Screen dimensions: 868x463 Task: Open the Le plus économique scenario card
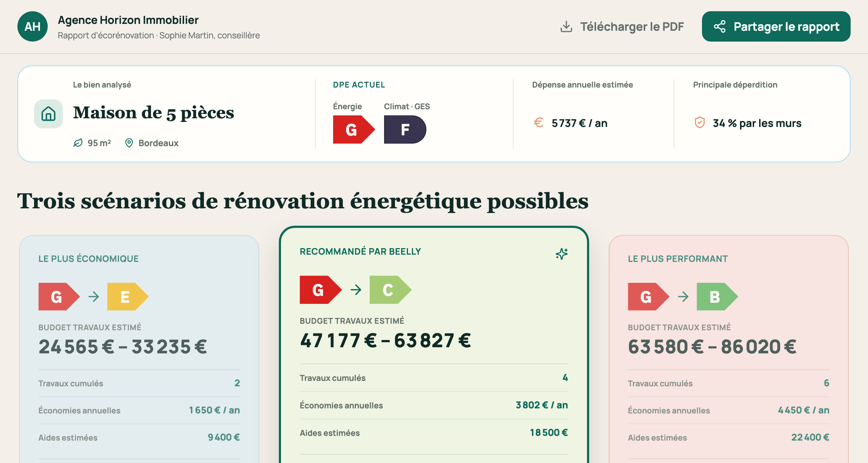pyautogui.click(x=139, y=349)
